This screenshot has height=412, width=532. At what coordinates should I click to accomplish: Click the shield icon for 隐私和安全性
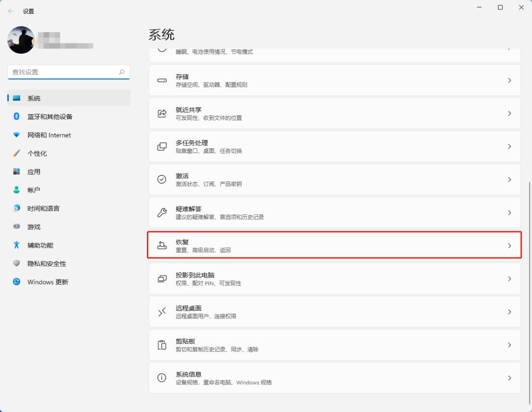[x=15, y=264]
